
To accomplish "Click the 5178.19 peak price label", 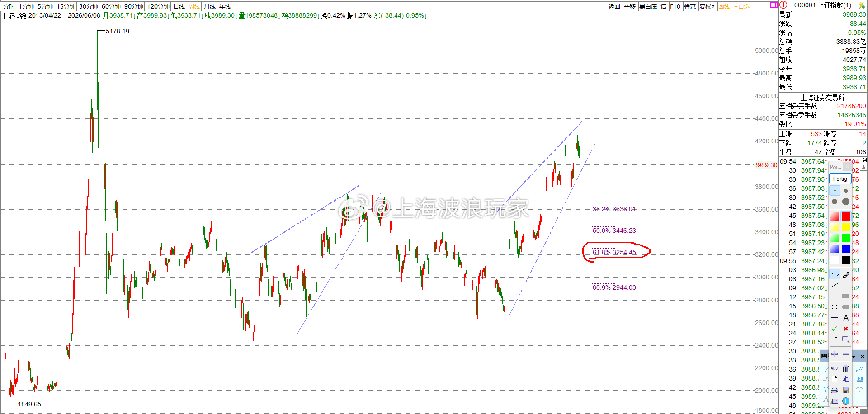I will (118, 31).
